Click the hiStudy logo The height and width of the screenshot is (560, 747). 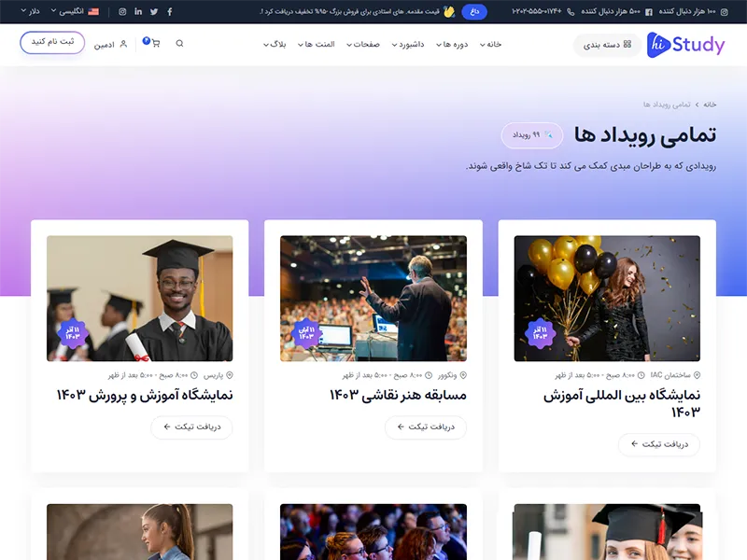[685, 44]
